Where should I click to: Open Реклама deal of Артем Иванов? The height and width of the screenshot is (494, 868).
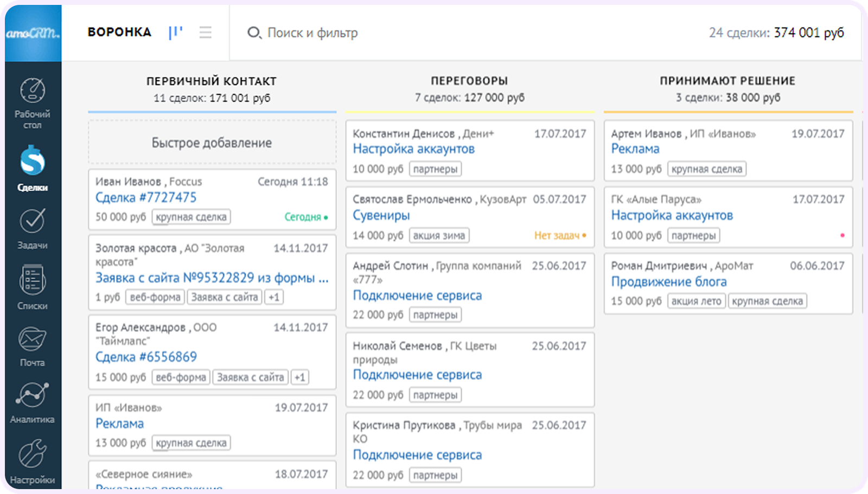pyautogui.click(x=635, y=149)
